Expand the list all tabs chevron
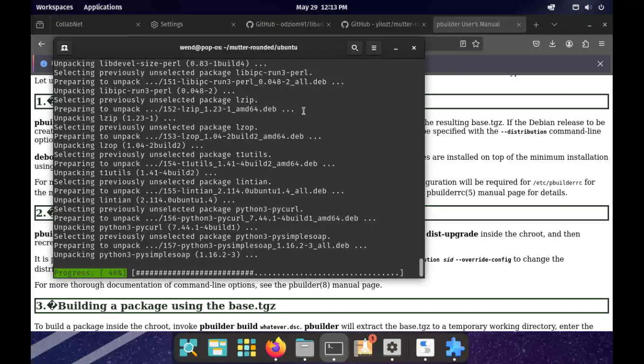644x364 pixels. click(555, 25)
